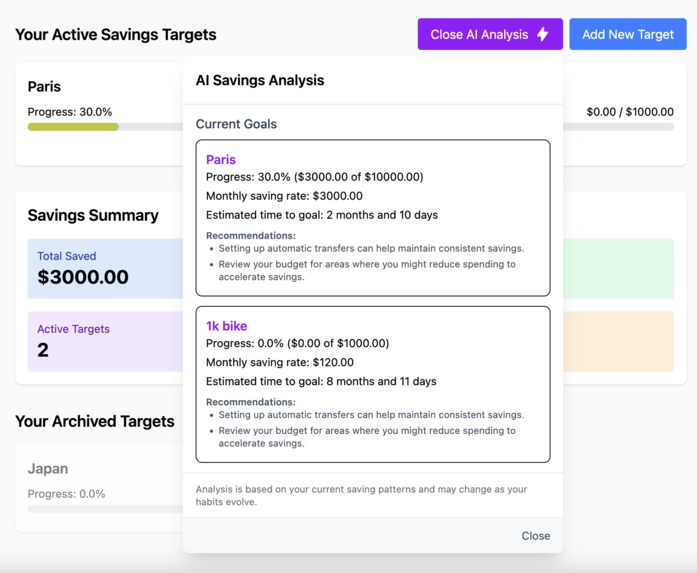Open the Paris active savings target card
The image size is (697, 573).
[x=99, y=114]
